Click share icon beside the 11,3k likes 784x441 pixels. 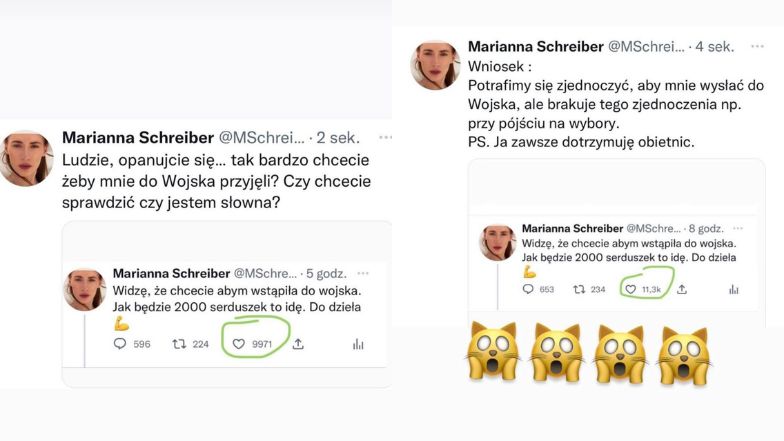click(x=682, y=289)
